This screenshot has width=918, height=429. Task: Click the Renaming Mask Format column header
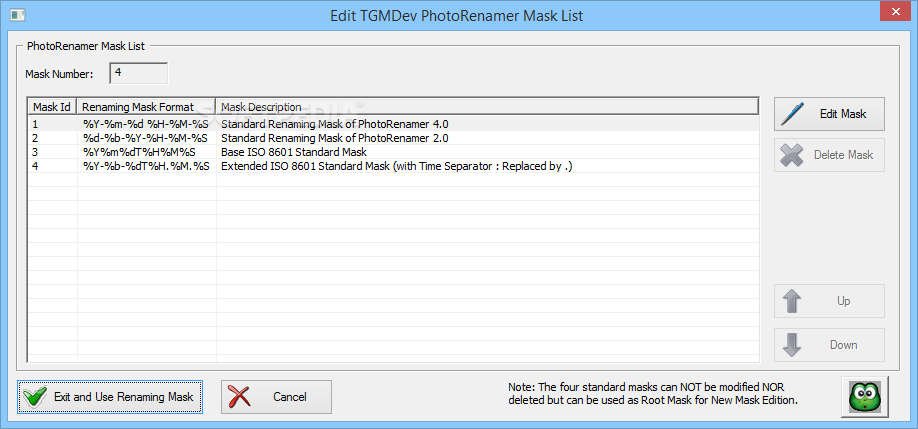click(146, 107)
